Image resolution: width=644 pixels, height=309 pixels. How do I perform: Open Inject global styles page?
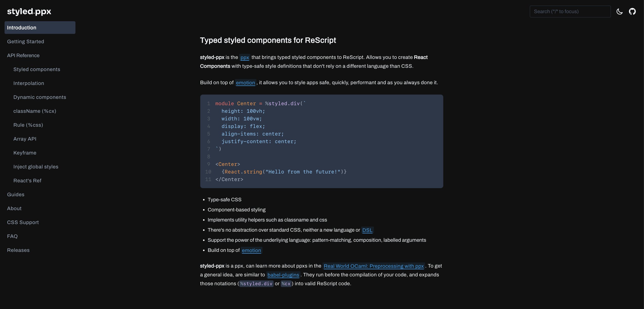point(36,167)
